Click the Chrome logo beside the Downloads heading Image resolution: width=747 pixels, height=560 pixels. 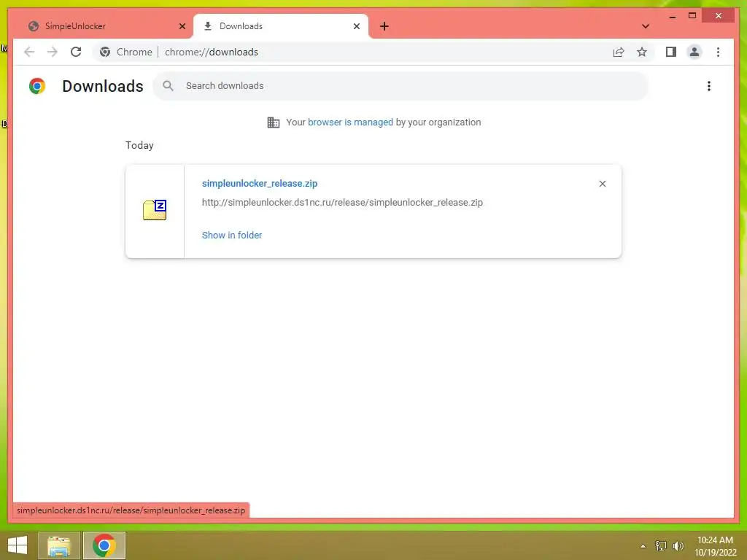tap(37, 86)
